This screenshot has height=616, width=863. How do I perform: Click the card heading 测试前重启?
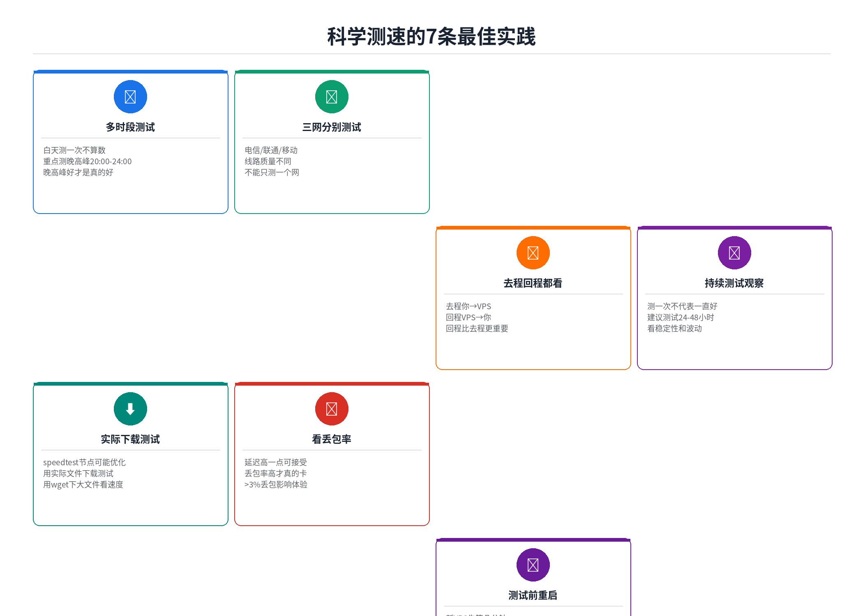(x=533, y=595)
